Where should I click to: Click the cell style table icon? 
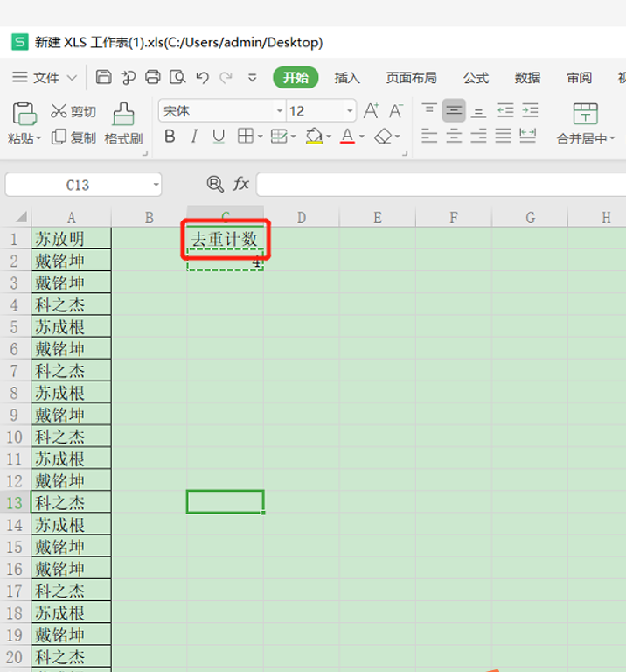tap(279, 136)
